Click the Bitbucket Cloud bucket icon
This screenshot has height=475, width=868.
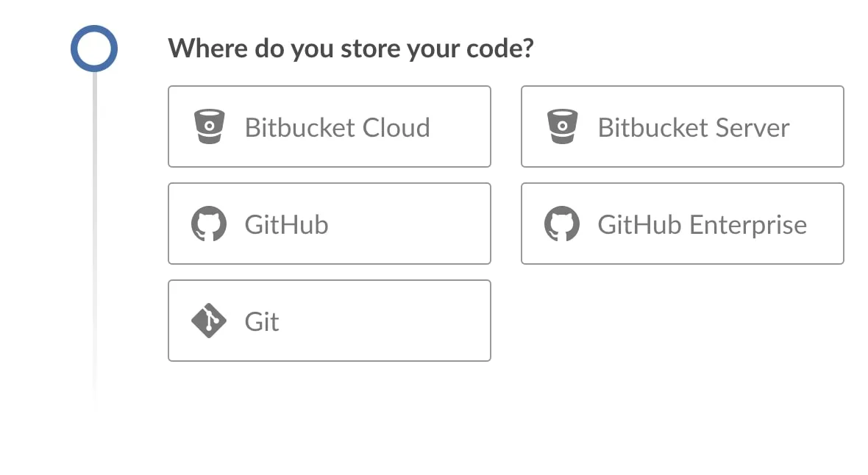tap(209, 126)
